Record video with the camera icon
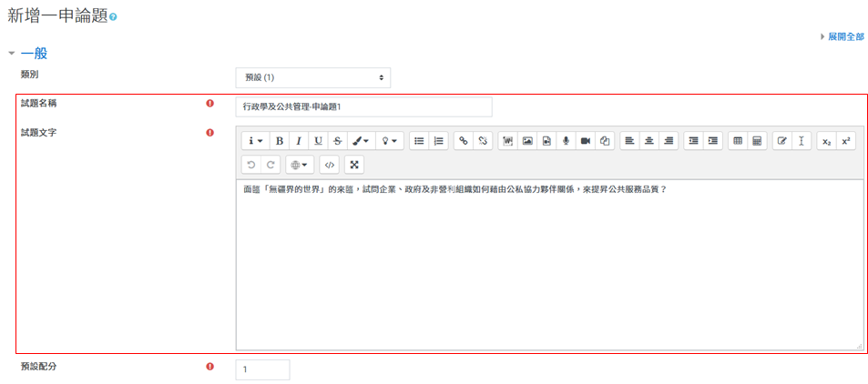The width and height of the screenshot is (868, 384). click(x=585, y=141)
